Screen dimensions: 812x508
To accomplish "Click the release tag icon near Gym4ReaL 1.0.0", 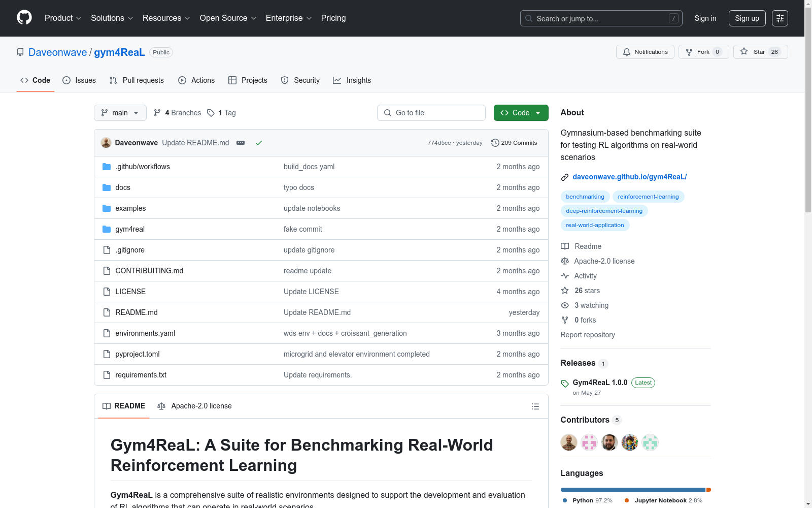I will pos(565,384).
